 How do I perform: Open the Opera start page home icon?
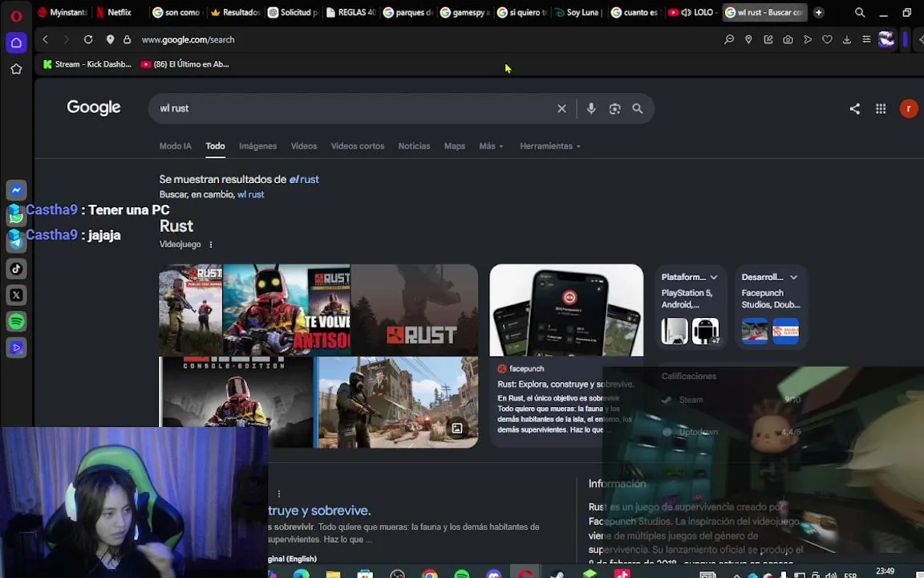(17, 43)
